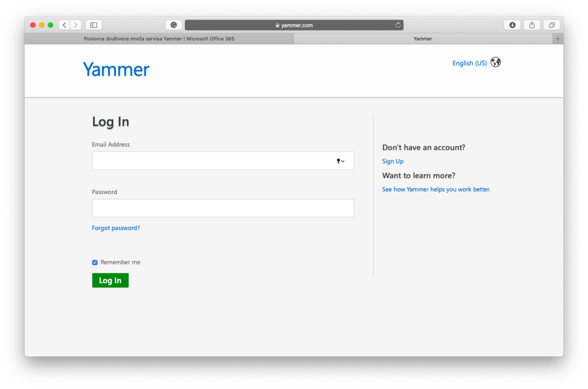Click the Safari back arrow button

pos(64,25)
